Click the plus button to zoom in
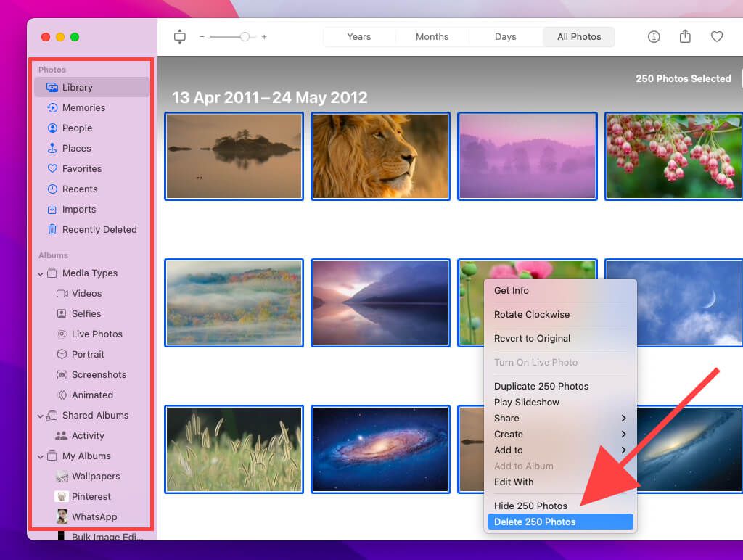 [264, 37]
